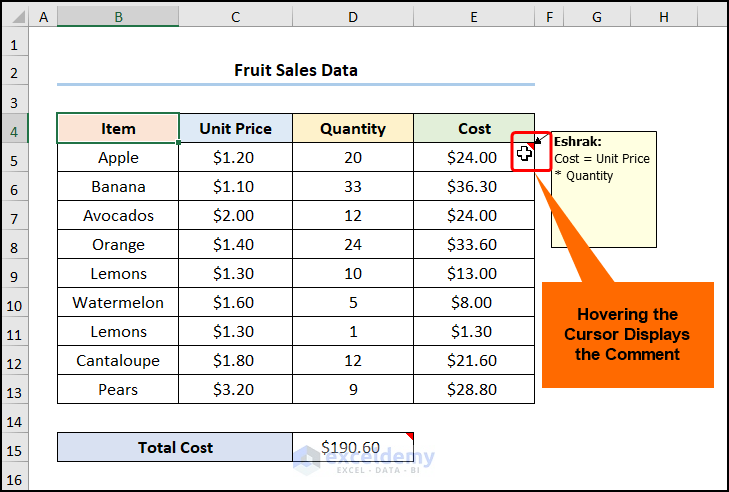Screen dimensions: 729x492
Task: Select column E header
Action: tap(474, 17)
